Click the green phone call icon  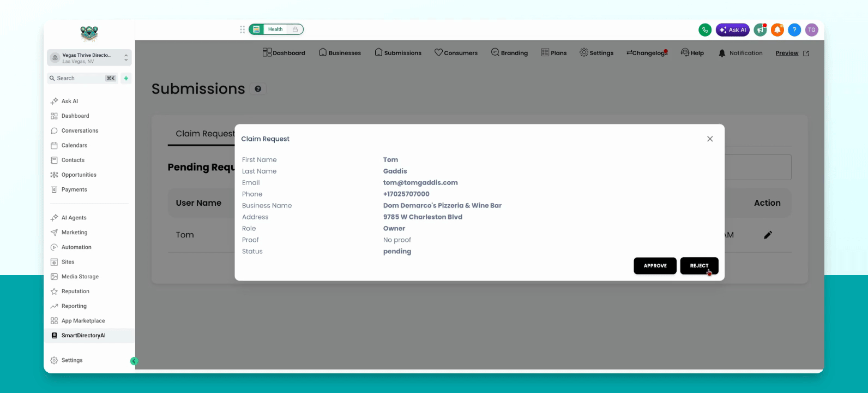pyautogui.click(x=705, y=30)
